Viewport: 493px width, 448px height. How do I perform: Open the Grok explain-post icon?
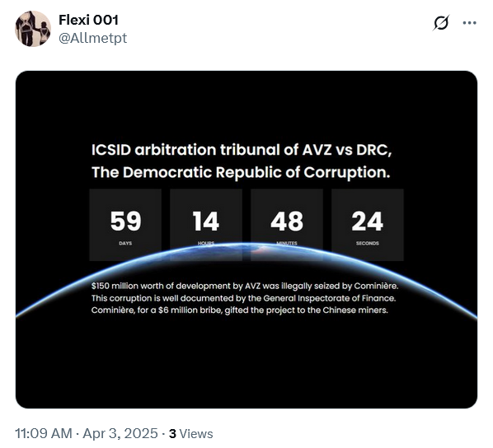pos(441,22)
